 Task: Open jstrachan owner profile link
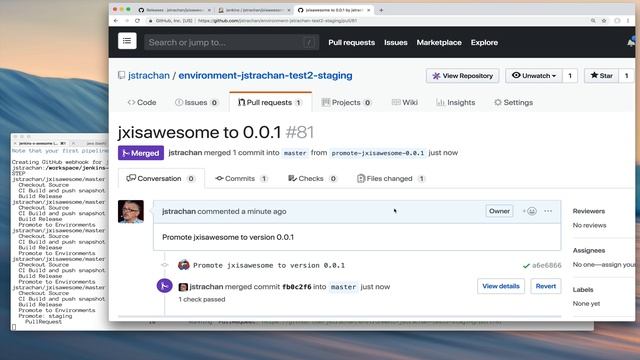[x=149, y=76]
